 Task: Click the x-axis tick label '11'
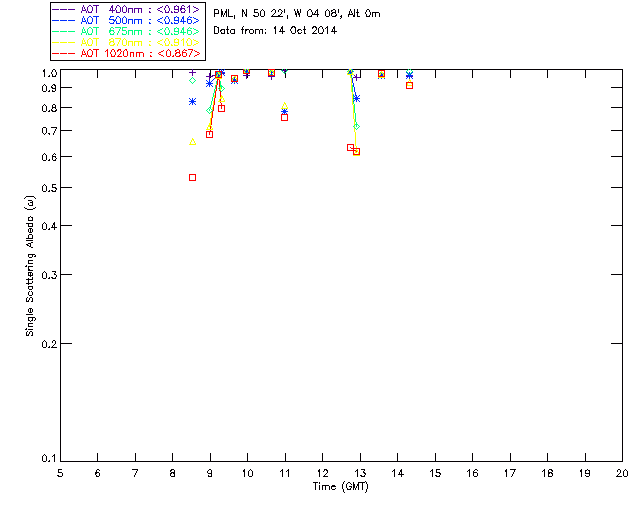(285, 473)
